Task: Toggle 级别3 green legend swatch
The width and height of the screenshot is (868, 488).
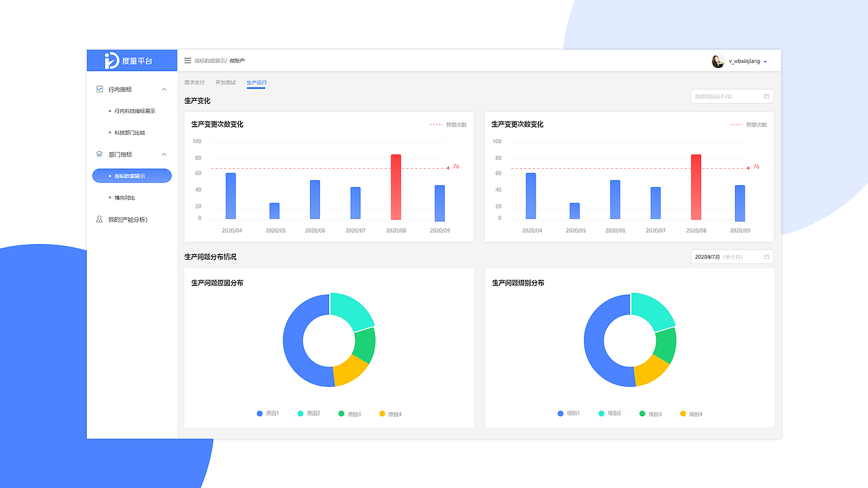Action: [x=642, y=413]
